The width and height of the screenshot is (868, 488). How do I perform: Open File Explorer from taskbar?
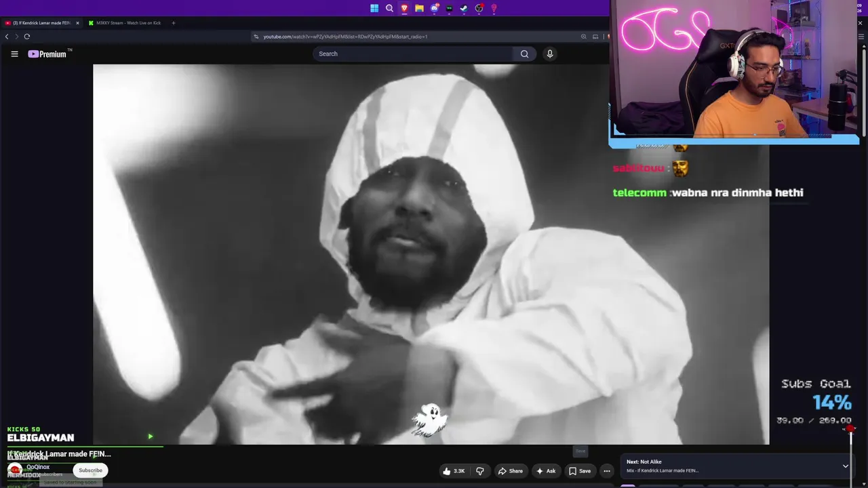(x=419, y=8)
